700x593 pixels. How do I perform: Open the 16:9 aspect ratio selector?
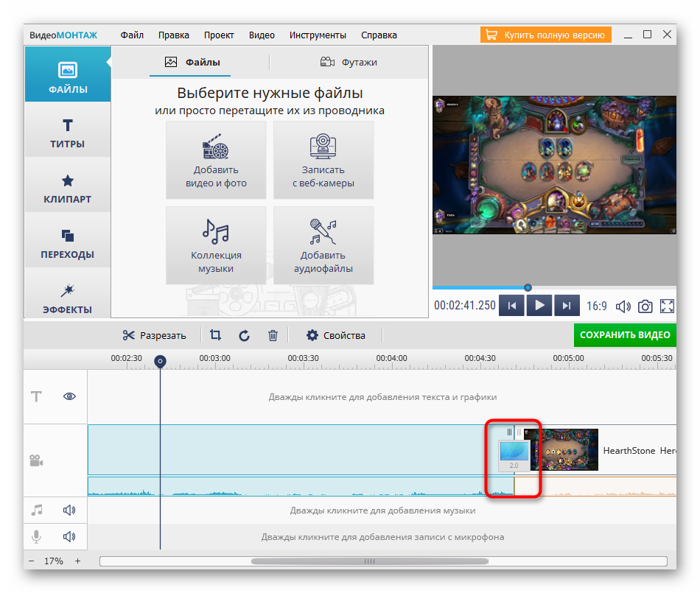point(597,306)
